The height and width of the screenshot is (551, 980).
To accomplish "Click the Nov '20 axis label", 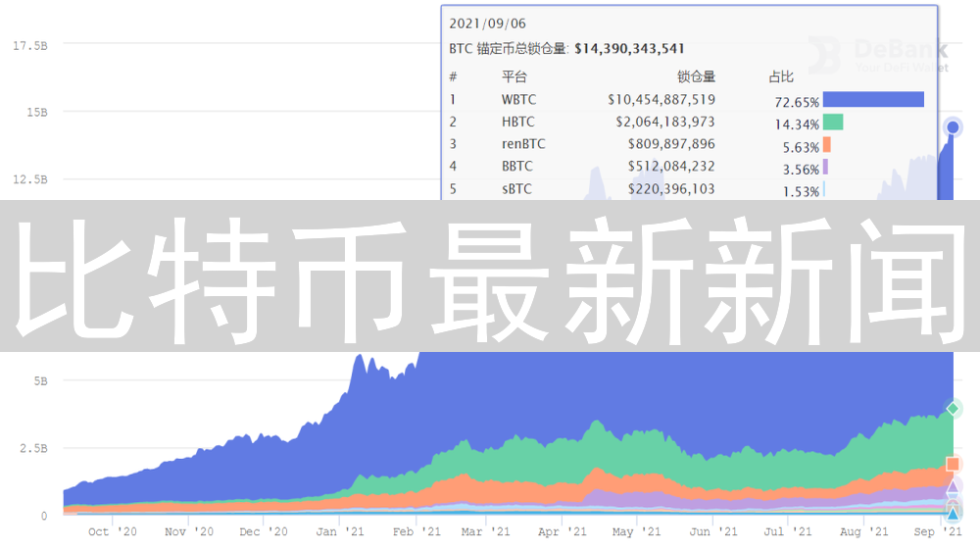I will point(189,531).
